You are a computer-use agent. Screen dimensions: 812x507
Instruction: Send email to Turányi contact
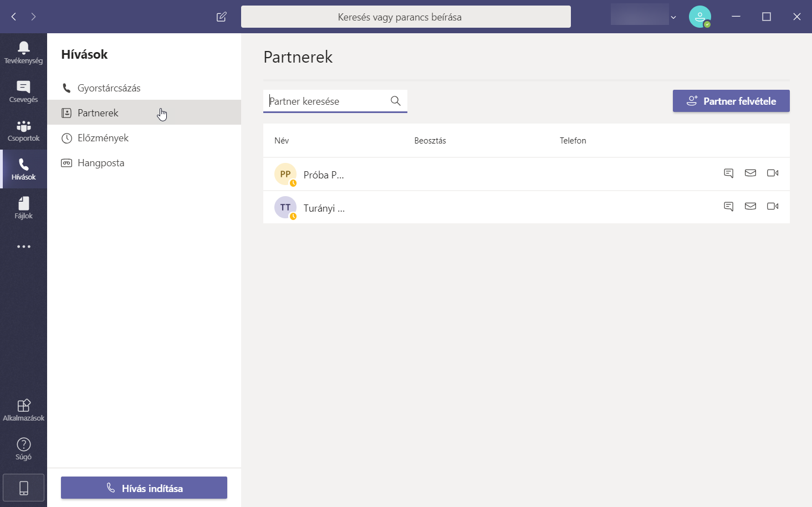[750, 206]
